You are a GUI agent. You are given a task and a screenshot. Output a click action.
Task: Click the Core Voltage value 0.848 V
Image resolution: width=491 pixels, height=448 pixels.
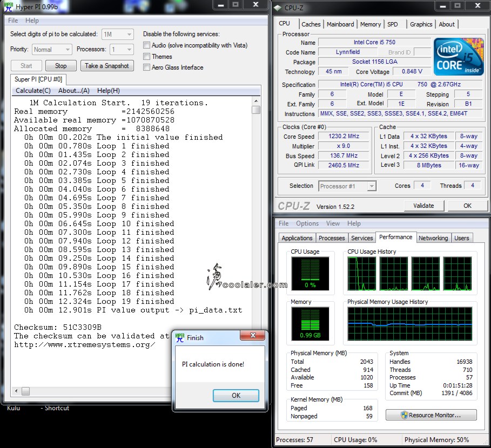[x=412, y=71]
